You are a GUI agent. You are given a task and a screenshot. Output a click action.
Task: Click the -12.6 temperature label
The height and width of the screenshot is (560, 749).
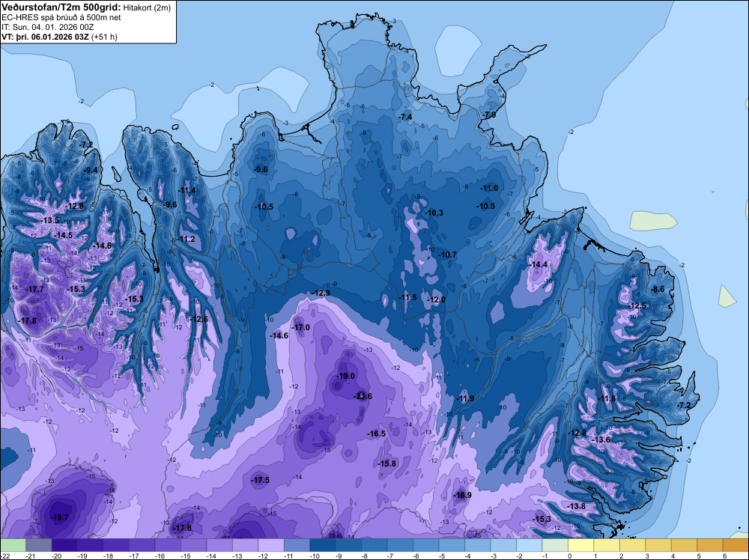pyautogui.click(x=198, y=319)
